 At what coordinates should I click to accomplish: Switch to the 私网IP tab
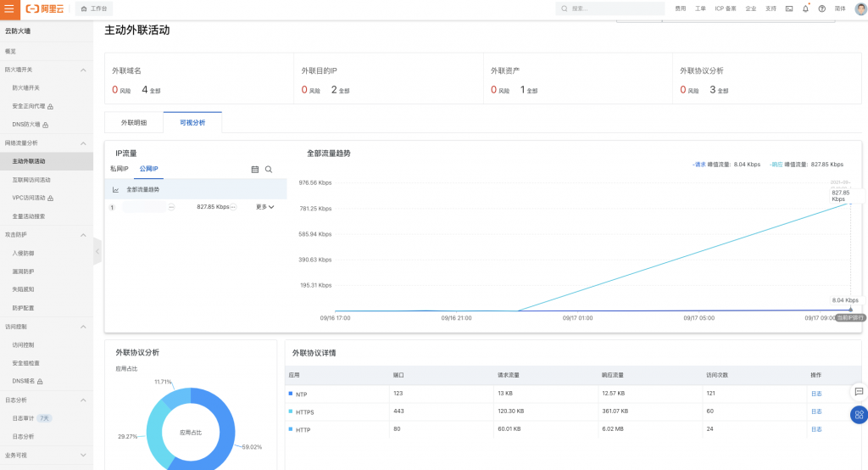(x=119, y=169)
